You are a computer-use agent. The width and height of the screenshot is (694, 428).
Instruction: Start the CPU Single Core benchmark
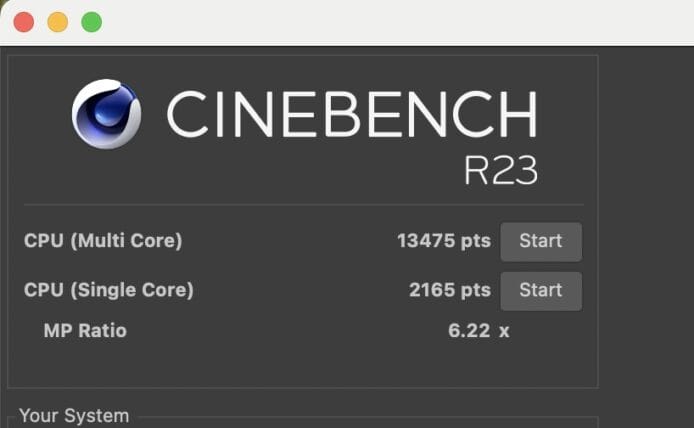(540, 290)
